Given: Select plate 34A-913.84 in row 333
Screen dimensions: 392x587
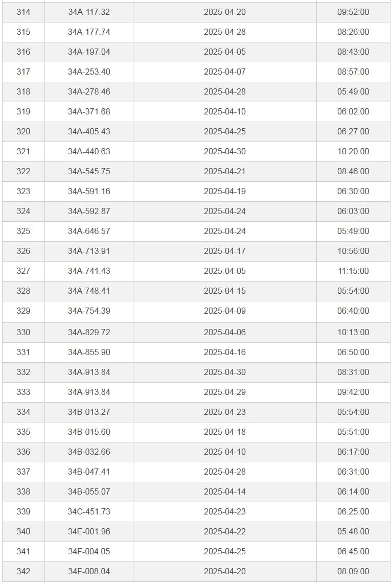Looking at the screenshot, I should click(x=89, y=392).
